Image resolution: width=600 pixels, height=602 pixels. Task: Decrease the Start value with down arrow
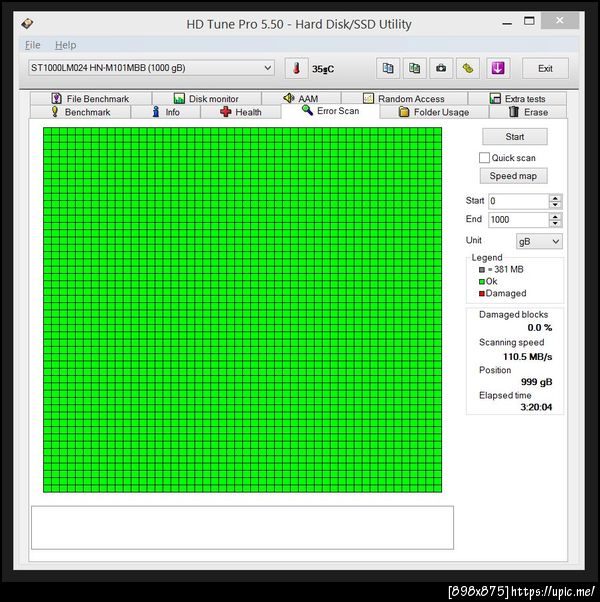click(555, 205)
